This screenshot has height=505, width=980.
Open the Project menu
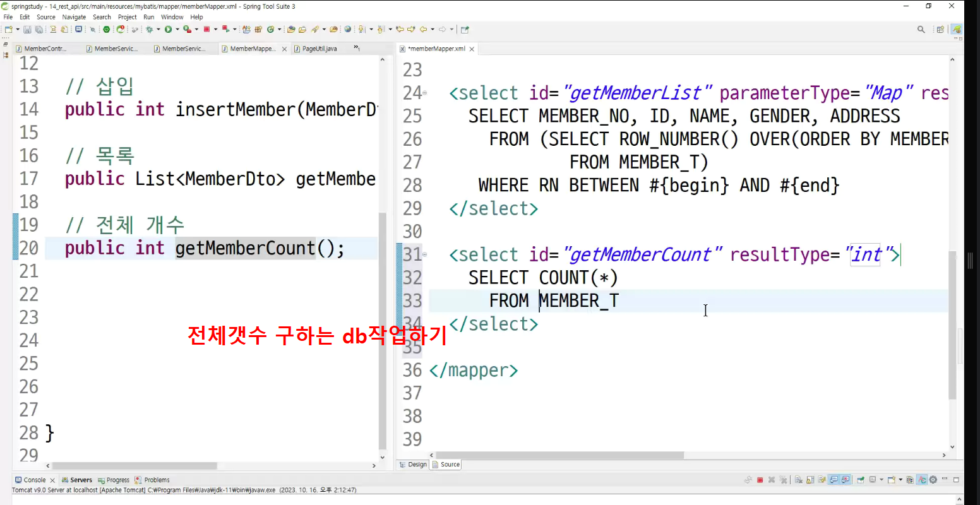click(x=128, y=17)
